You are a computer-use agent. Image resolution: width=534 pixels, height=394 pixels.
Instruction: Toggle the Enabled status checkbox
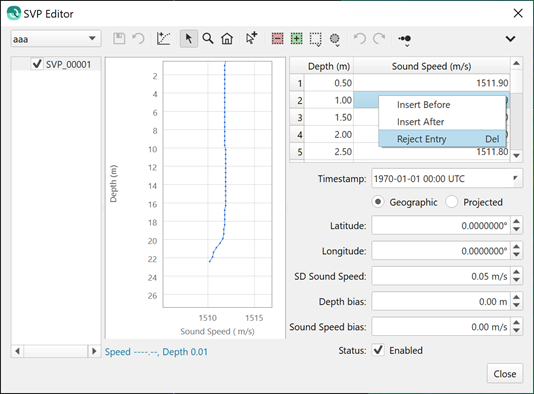coord(378,350)
